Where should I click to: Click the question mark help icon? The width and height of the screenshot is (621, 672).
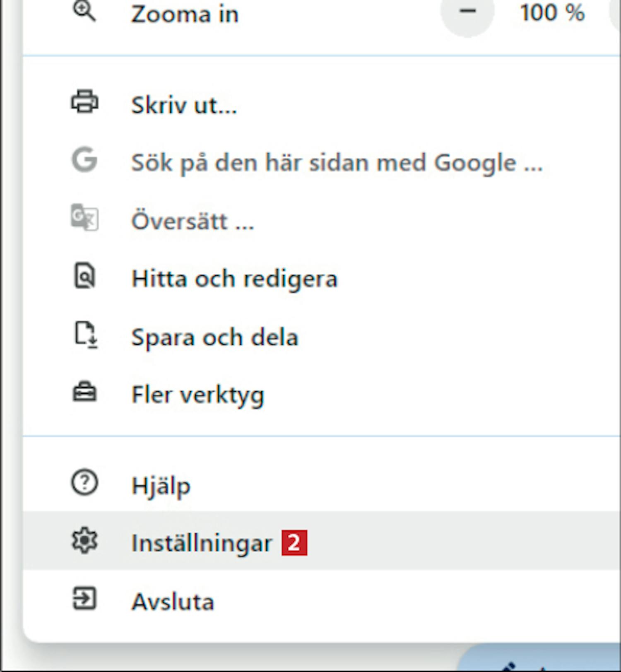[x=84, y=482]
